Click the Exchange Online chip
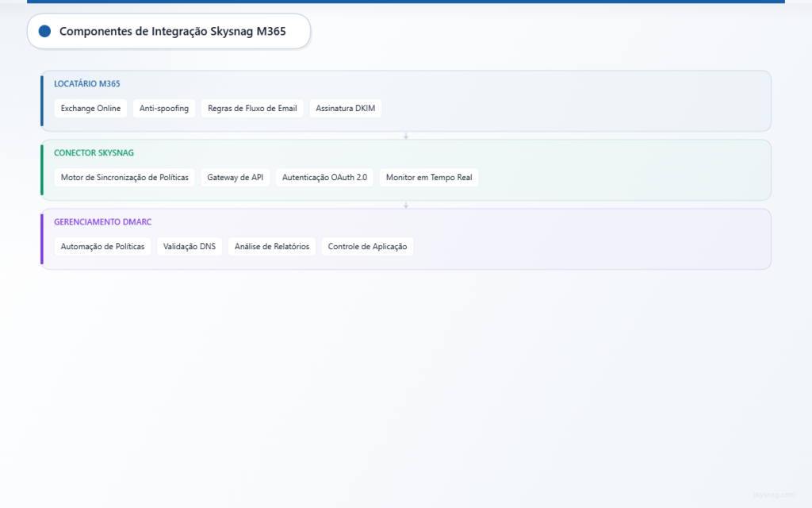This screenshot has height=508, width=812. pos(90,108)
